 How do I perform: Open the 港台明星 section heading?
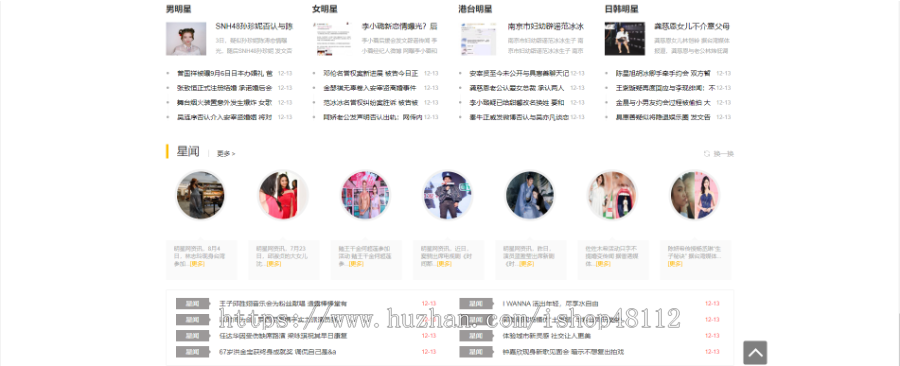[x=475, y=9]
